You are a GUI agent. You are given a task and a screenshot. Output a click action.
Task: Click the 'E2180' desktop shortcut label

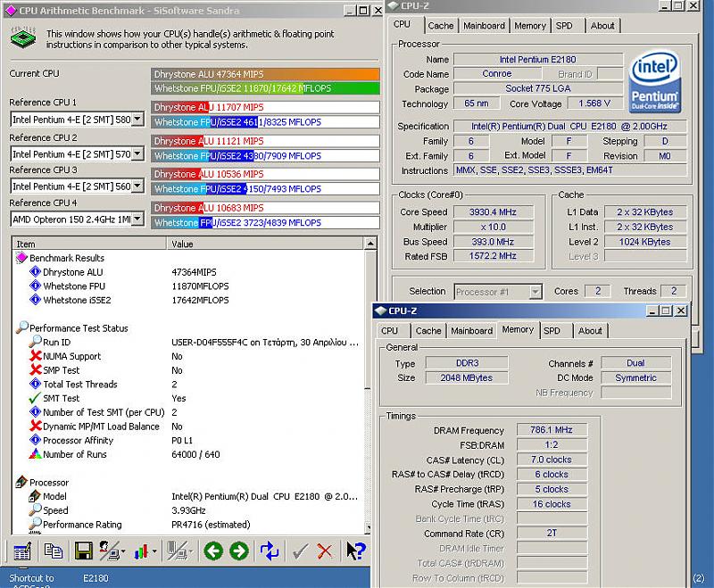95,578
